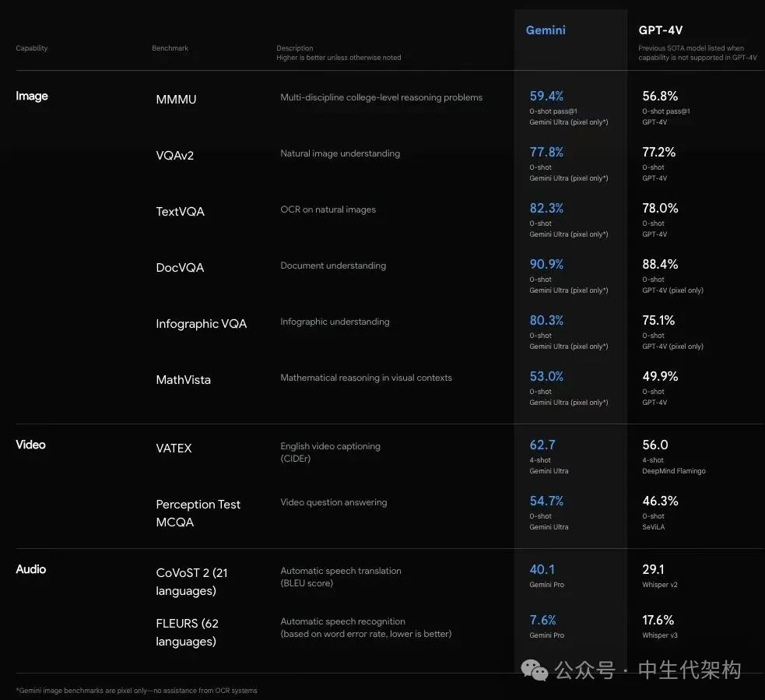The height and width of the screenshot is (700, 765).
Task: Click the pixel-only footnote text at bottom
Action: click(x=136, y=691)
